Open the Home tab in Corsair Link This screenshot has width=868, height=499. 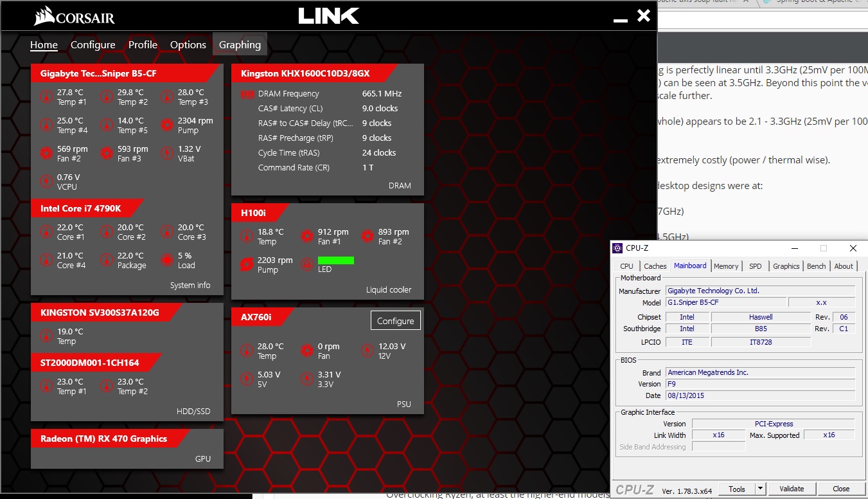(x=44, y=45)
